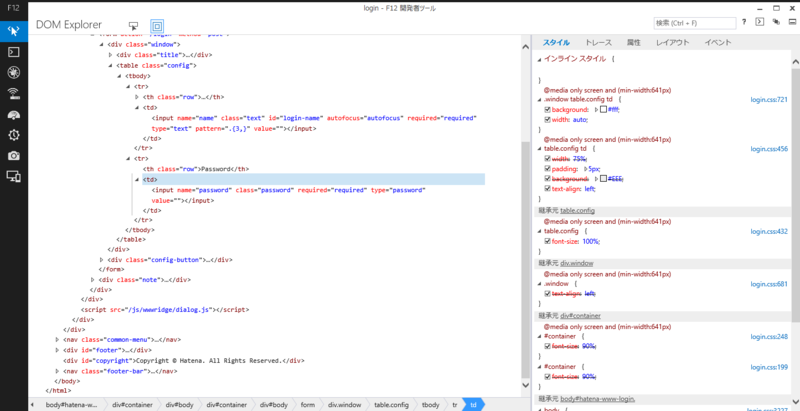This screenshot has width=800, height=411.
Task: Expand the div class="title" node
Action: [x=110, y=55]
